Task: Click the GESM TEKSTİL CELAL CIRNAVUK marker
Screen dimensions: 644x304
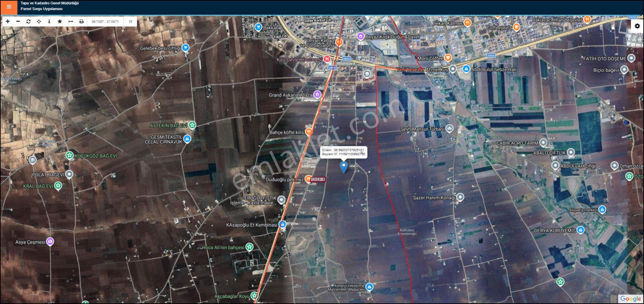Action: (x=187, y=139)
